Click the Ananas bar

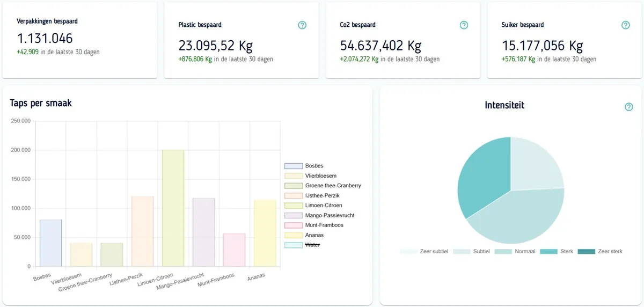point(265,233)
